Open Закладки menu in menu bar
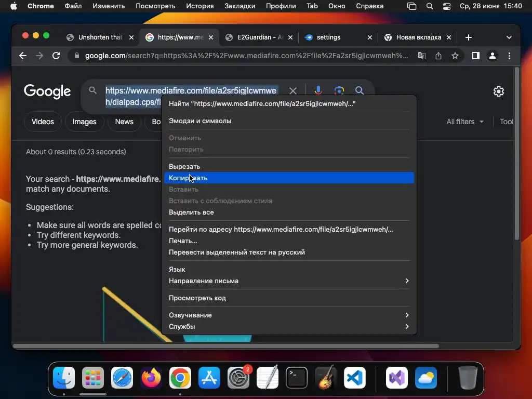The image size is (532, 399). click(240, 6)
